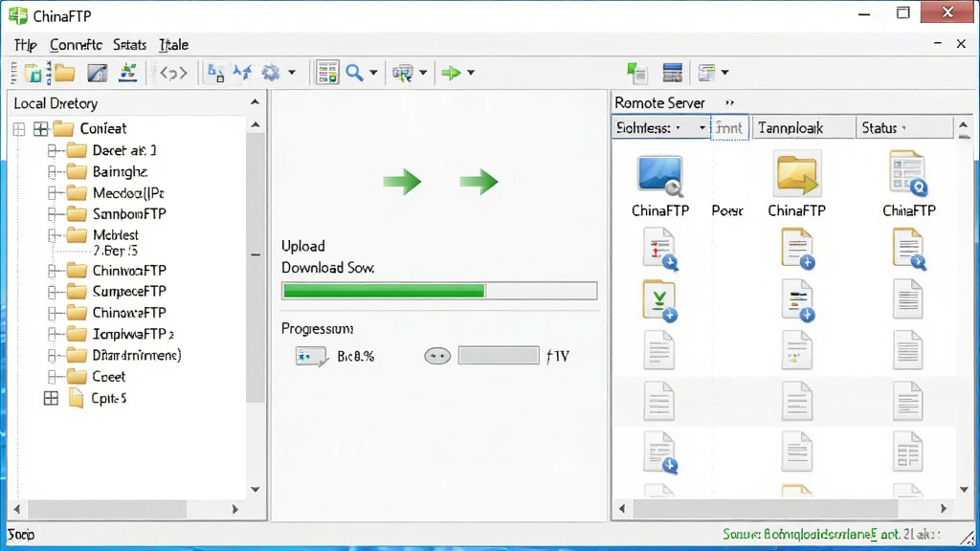The width and height of the screenshot is (980, 551).
Task: Close the inner document with small X
Action: [961, 44]
